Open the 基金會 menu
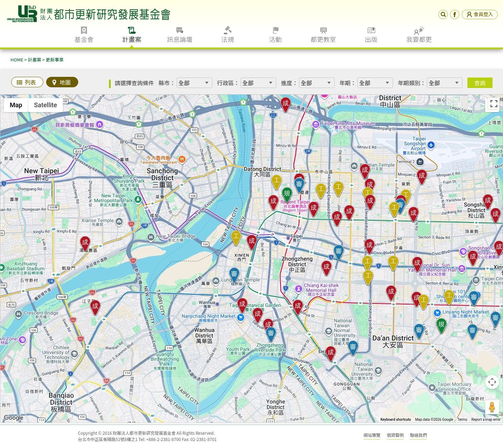The image size is (503, 448). click(84, 35)
